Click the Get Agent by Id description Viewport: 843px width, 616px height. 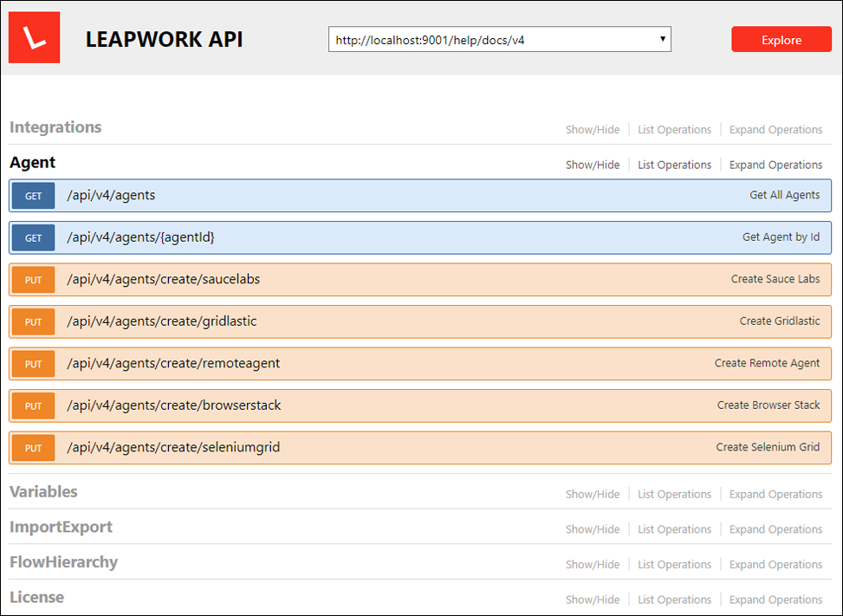click(781, 237)
